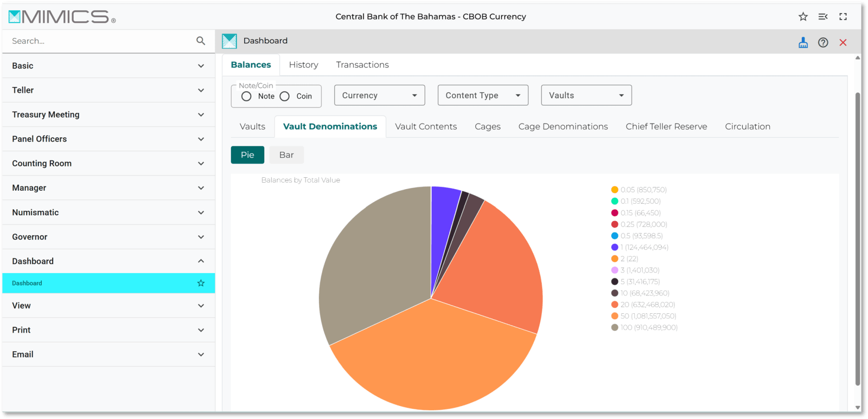Open the Content Type dropdown
868x419 pixels.
pyautogui.click(x=483, y=95)
